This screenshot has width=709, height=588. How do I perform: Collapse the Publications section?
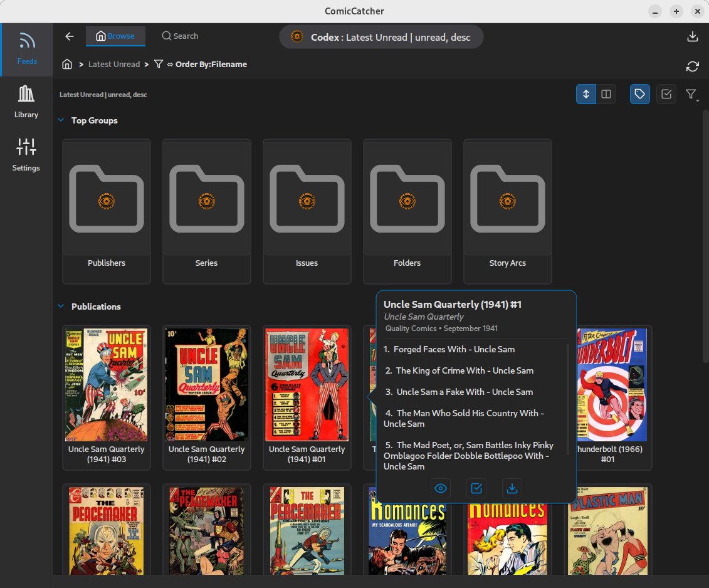pyautogui.click(x=61, y=307)
